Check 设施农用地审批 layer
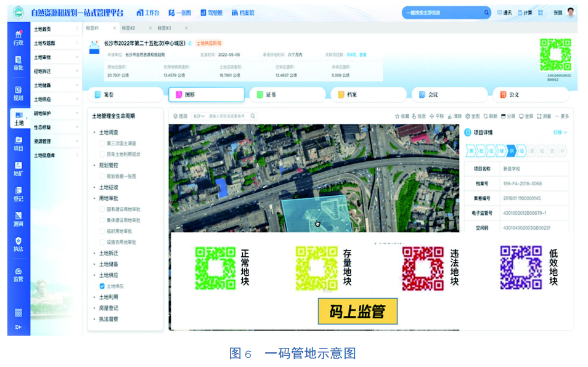Screen dimensions: 588x367 click(102, 242)
